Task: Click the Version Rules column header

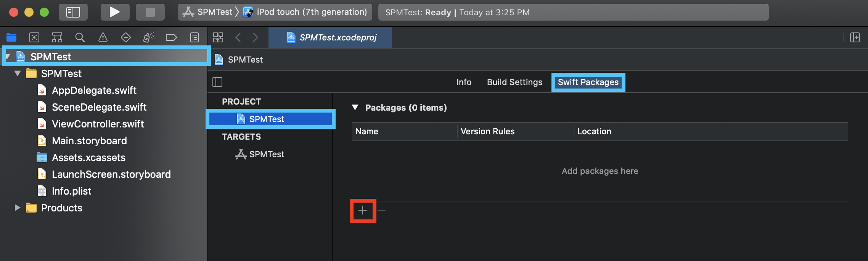Action: tap(516, 131)
